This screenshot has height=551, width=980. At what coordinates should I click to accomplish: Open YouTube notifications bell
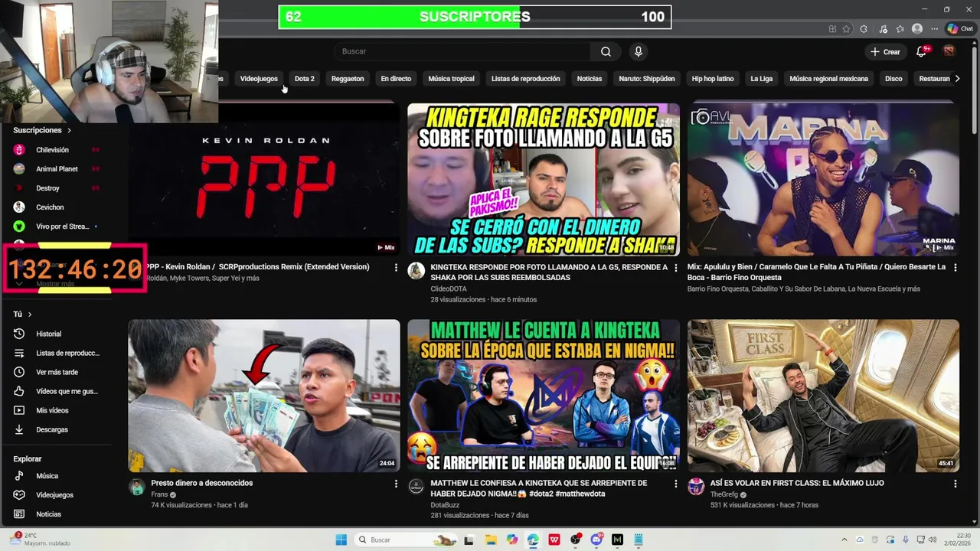pos(922,51)
